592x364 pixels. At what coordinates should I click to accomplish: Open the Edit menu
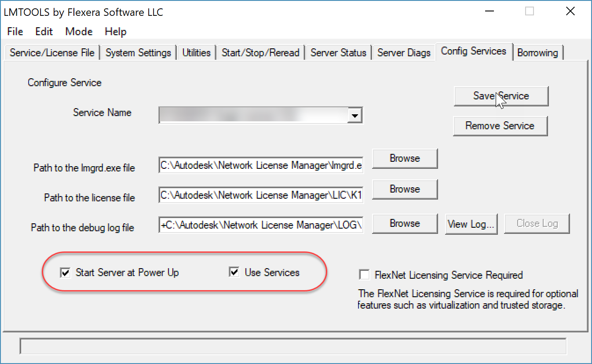[44, 32]
